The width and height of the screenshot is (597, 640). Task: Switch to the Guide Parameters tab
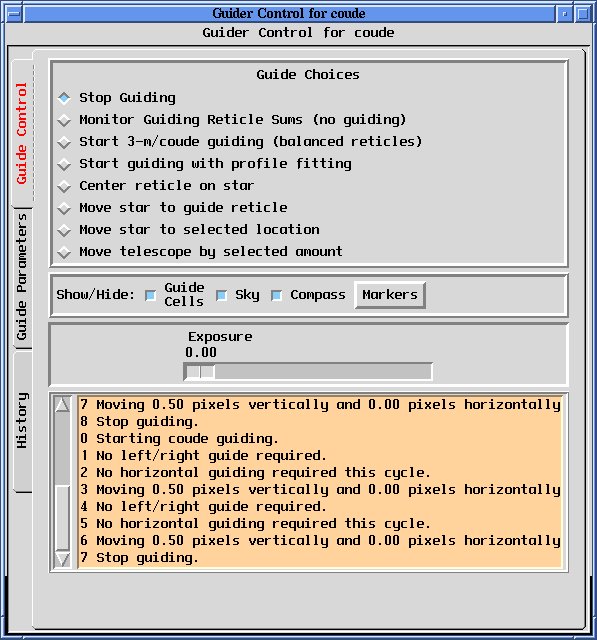22,278
